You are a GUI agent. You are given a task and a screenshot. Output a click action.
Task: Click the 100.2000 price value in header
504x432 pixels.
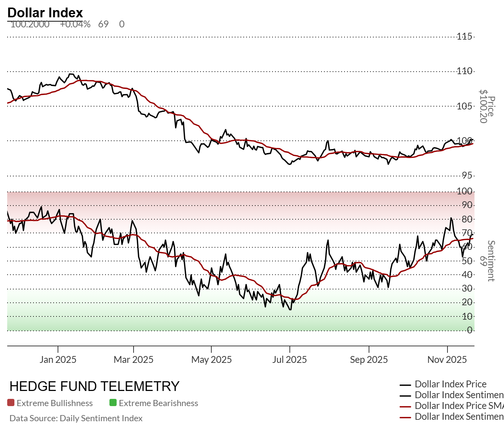(x=30, y=24)
